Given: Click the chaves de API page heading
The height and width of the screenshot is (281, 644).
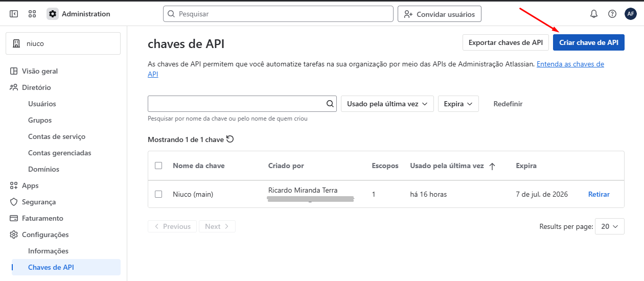Looking at the screenshot, I should pos(186,44).
